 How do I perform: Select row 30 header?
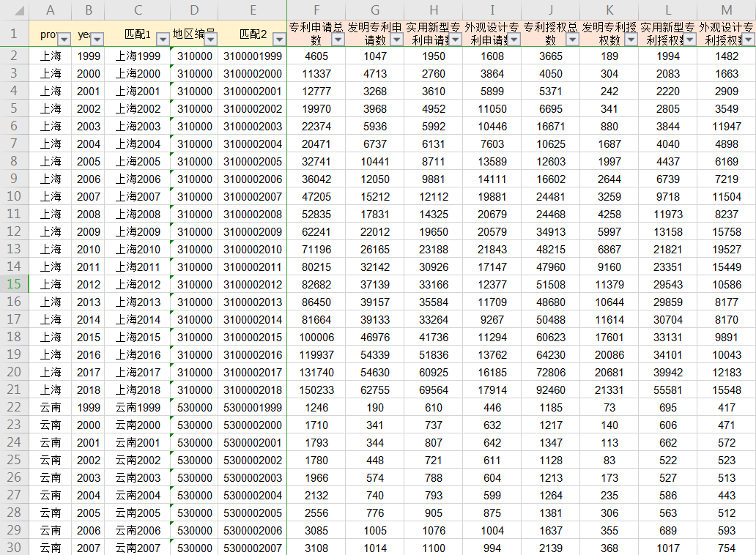coord(14,548)
